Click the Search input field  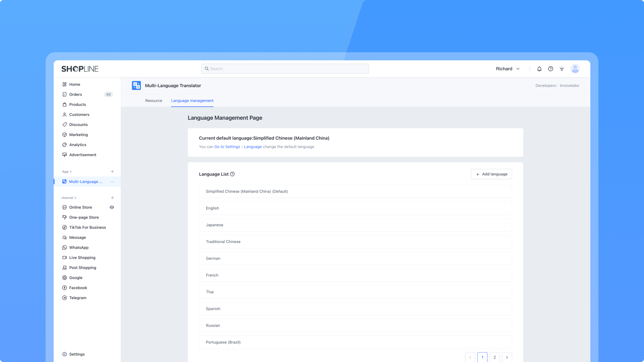point(285,69)
